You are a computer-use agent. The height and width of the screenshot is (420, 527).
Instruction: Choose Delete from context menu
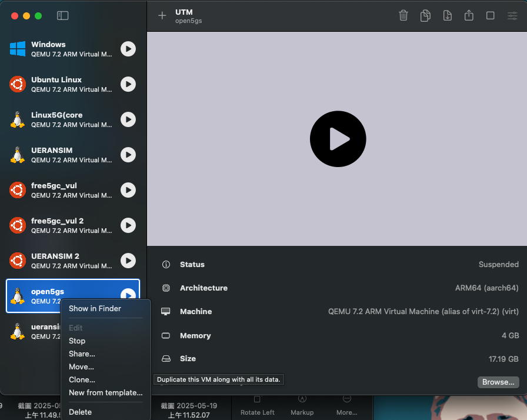pyautogui.click(x=80, y=412)
